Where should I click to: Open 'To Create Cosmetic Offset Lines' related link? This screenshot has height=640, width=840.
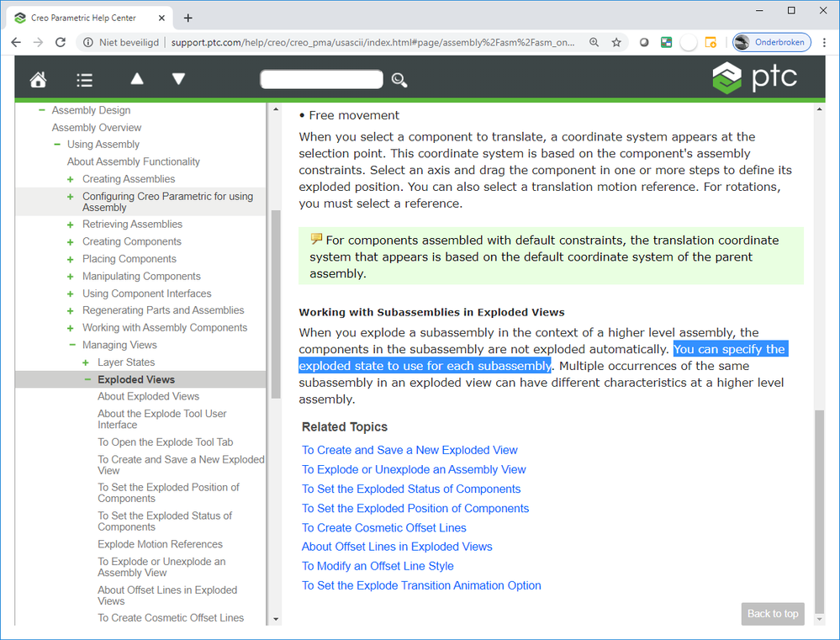[383, 528]
